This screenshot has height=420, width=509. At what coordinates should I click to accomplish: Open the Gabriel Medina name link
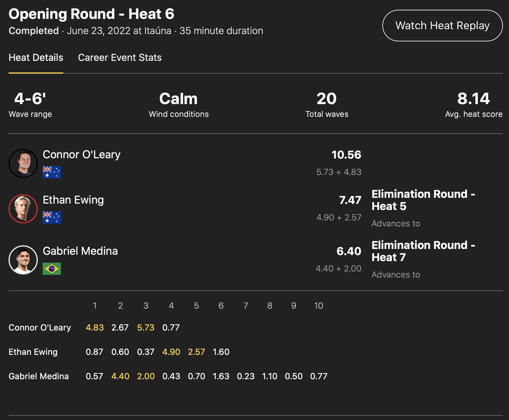tap(80, 251)
